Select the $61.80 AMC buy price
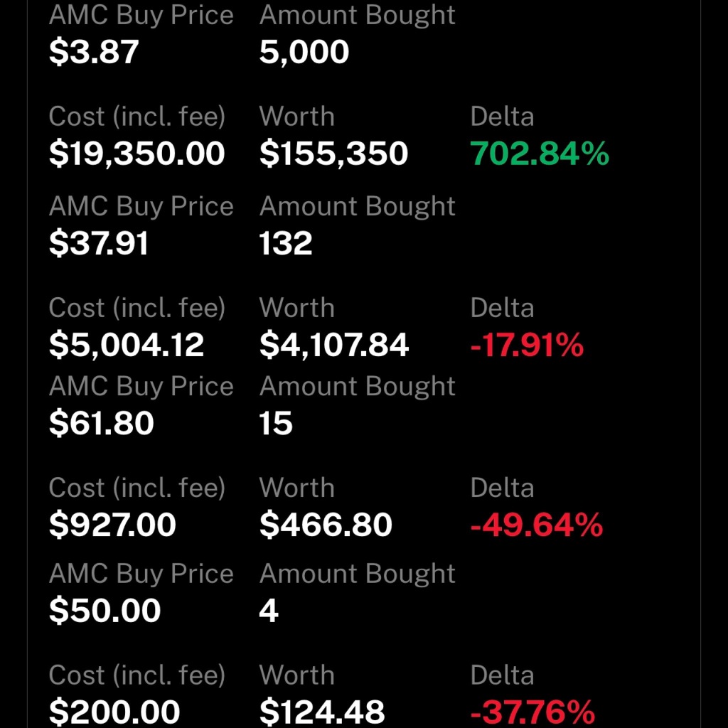Viewport: 728px width, 728px height. [101, 424]
